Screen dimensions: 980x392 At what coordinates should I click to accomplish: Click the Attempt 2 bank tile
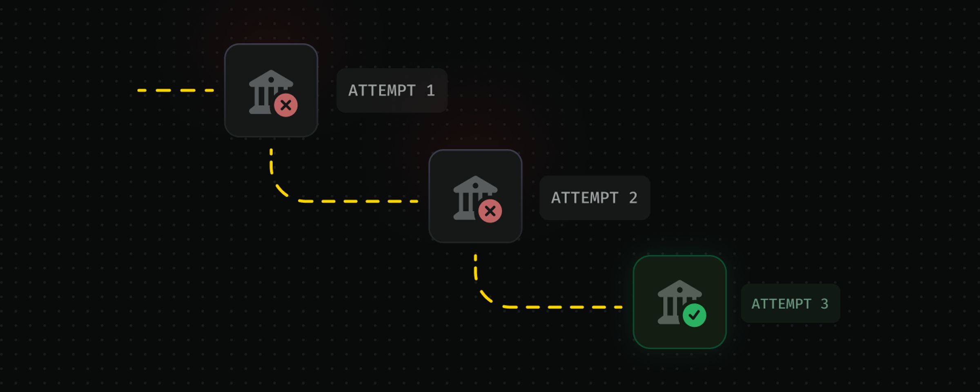tap(475, 196)
